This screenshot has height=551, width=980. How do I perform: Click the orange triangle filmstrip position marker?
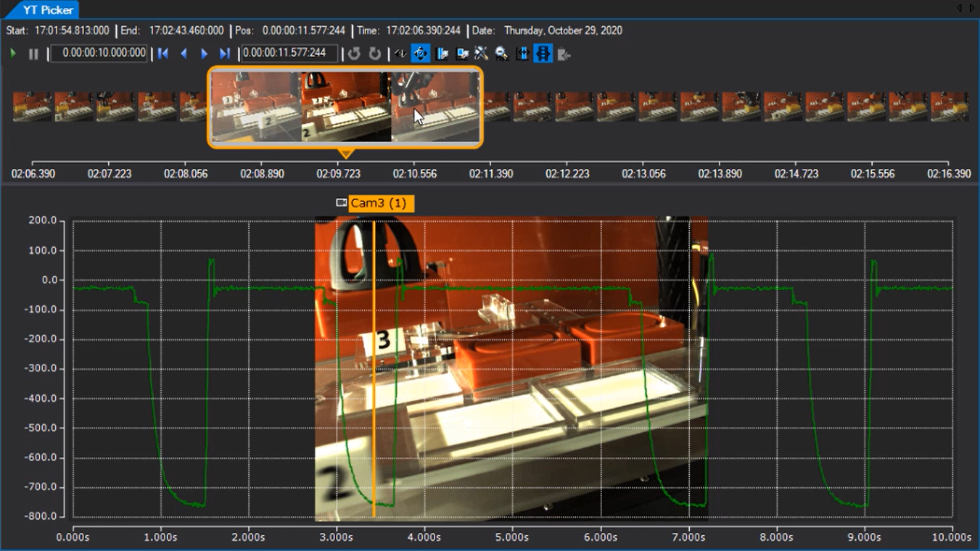click(346, 154)
